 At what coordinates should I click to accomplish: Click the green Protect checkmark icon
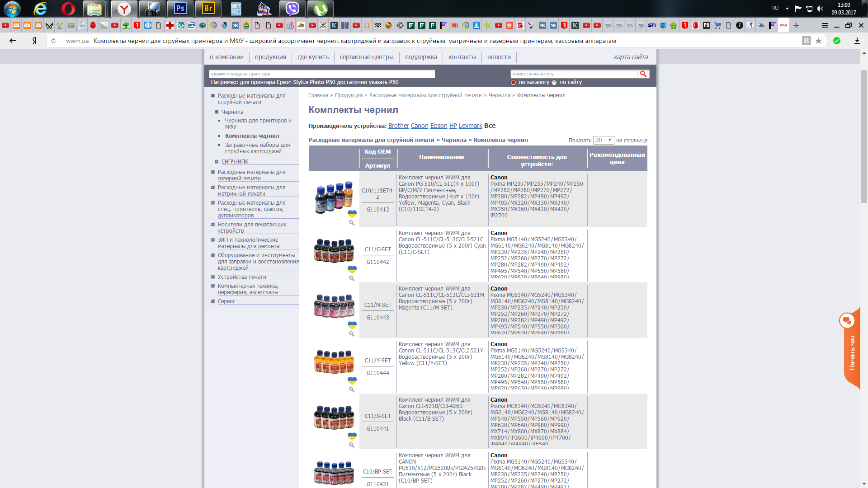pos(837,41)
